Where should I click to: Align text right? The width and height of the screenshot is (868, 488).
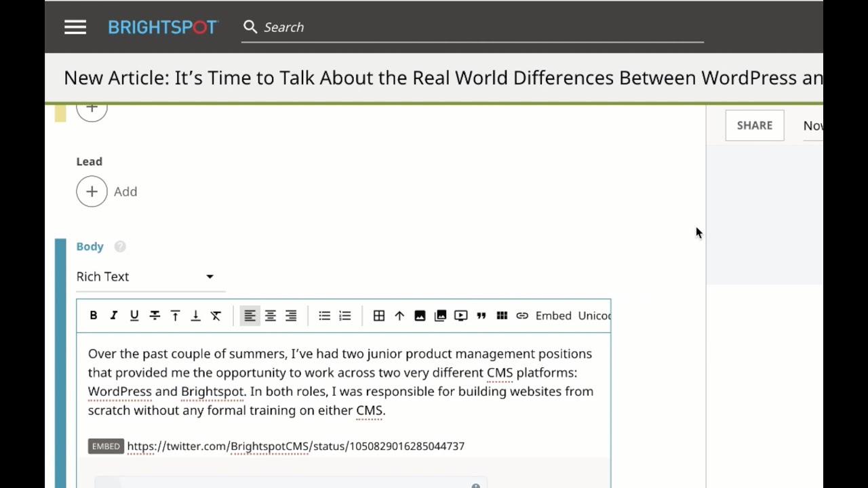coord(291,316)
